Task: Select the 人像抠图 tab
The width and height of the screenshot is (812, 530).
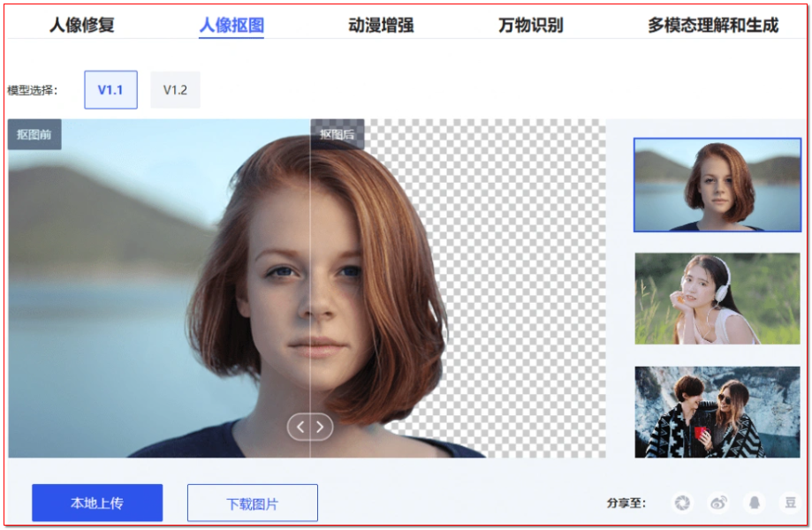Action: coord(231,25)
